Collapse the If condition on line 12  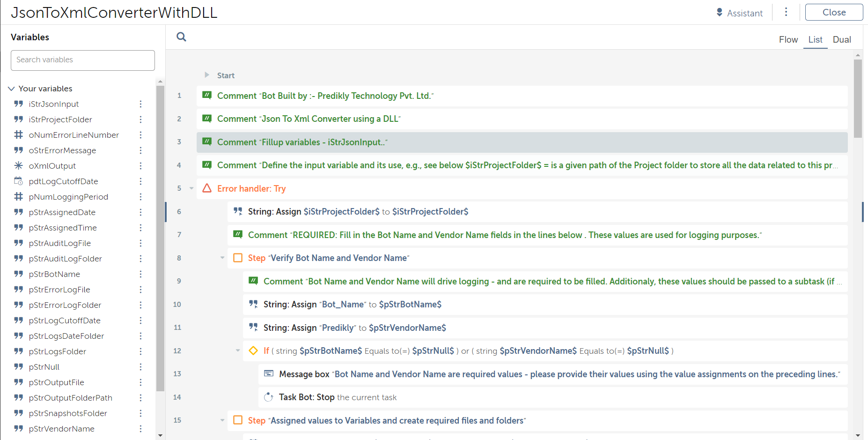point(238,351)
